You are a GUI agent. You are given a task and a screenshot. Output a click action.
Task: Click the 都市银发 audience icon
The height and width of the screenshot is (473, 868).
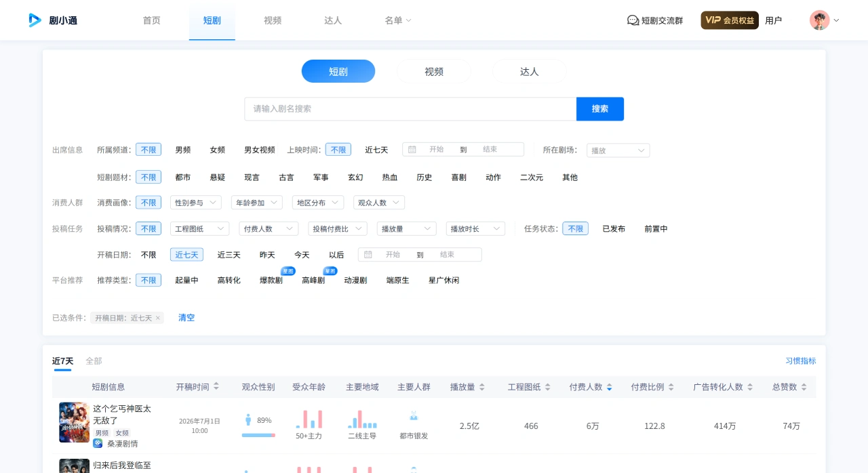(x=414, y=415)
